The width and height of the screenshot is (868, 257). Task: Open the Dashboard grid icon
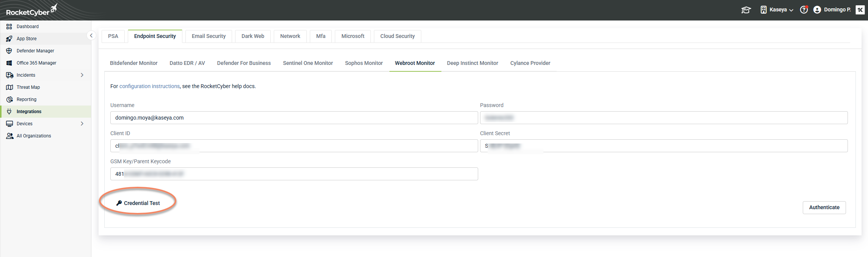tap(9, 27)
